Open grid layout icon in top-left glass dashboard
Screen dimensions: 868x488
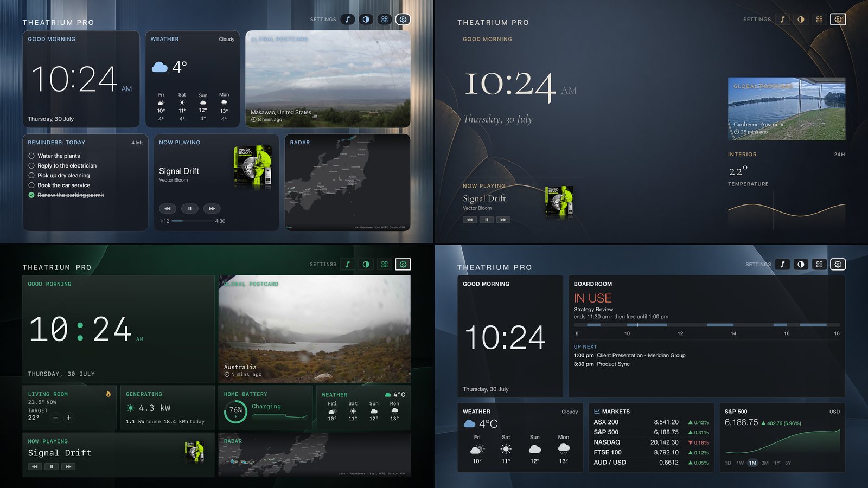(385, 20)
